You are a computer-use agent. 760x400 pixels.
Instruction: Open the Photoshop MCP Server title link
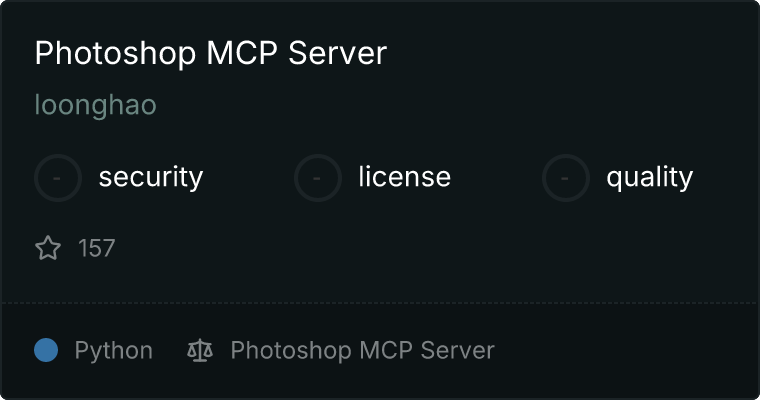211,53
